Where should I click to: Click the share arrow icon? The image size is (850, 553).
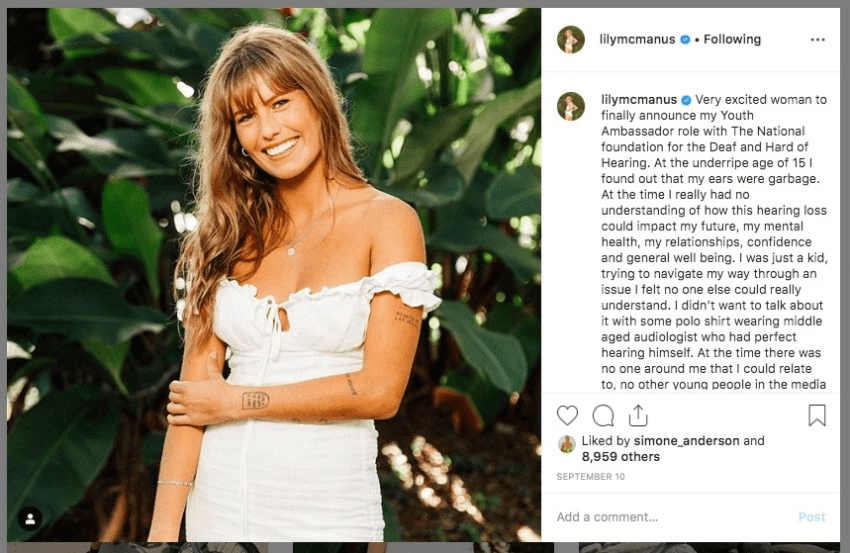tap(638, 415)
